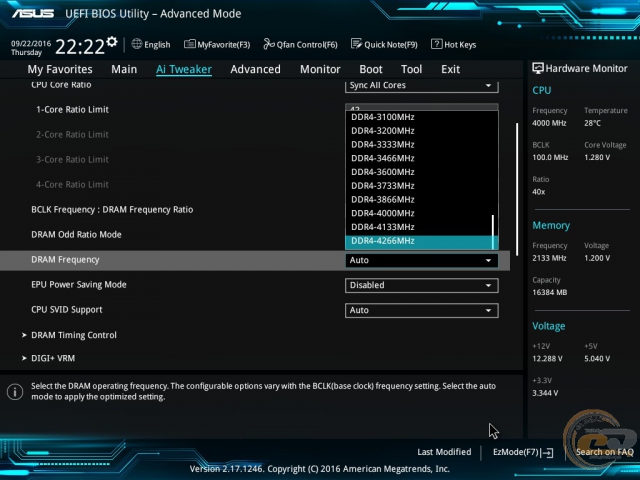The image size is (640, 480).
Task: Open the DRAM Frequency Auto dropdown
Action: pyautogui.click(x=422, y=260)
